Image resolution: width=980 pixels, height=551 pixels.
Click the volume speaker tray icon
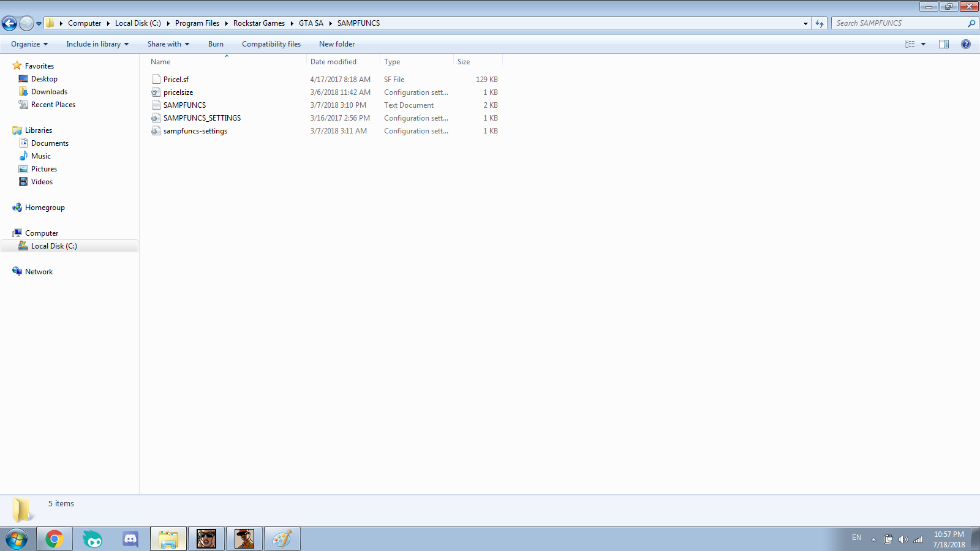click(x=903, y=539)
